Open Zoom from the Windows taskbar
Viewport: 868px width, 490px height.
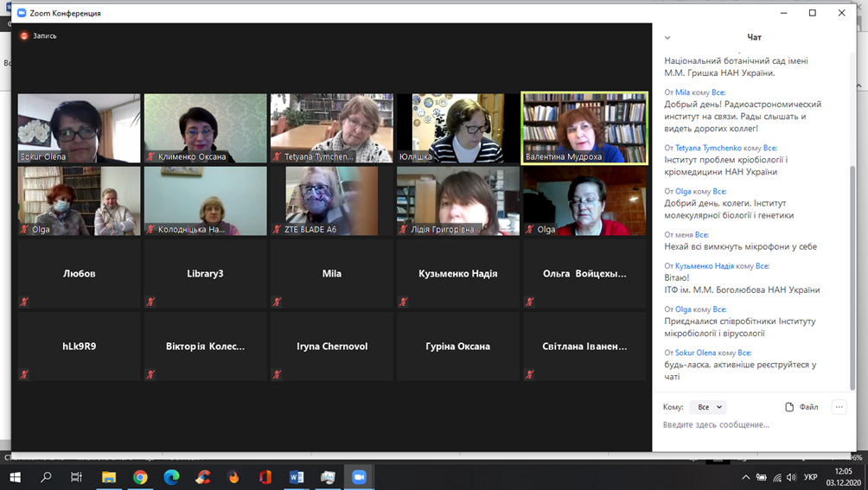click(359, 477)
